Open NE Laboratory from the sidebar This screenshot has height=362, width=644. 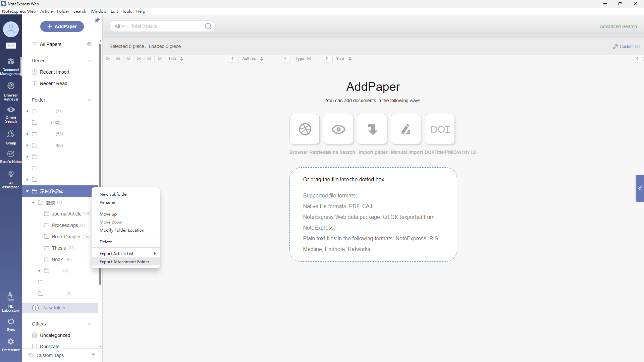pyautogui.click(x=11, y=301)
